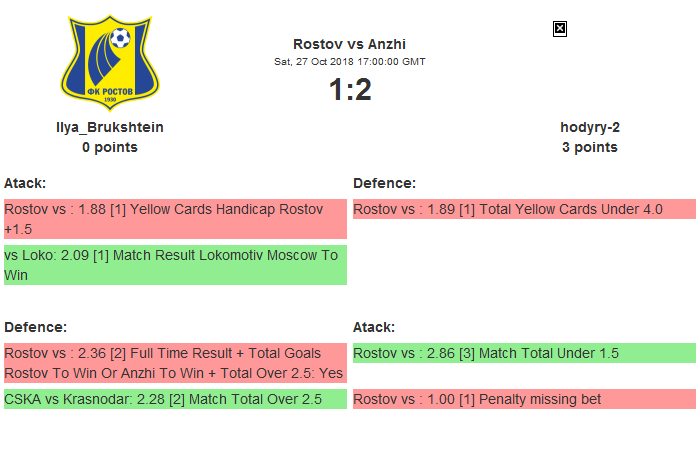Select the Total Yellow Cards Under 4.0 bet

523,209
